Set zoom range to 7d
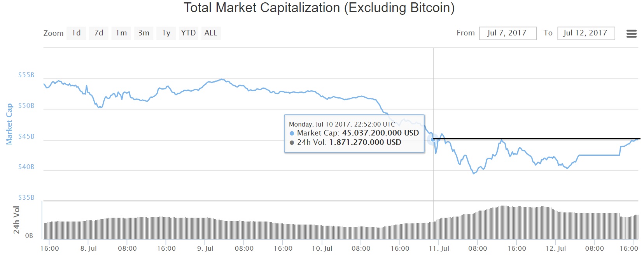This screenshot has height=255, width=644. pos(99,33)
